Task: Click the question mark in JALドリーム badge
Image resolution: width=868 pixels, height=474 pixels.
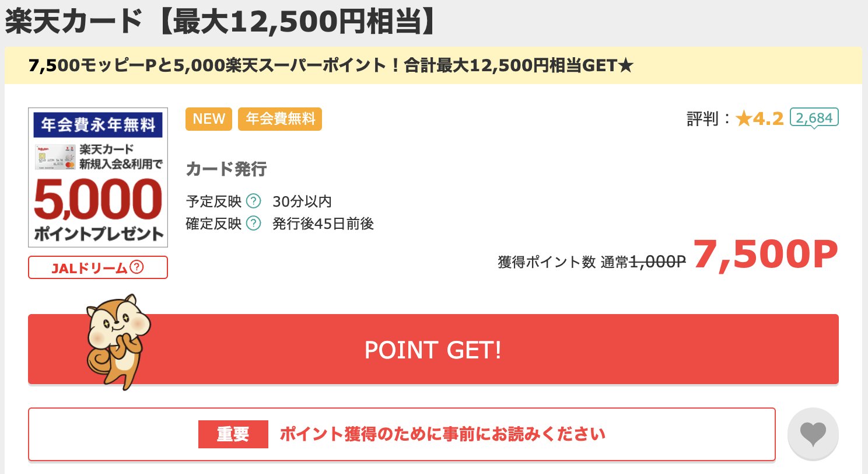Action: pos(136,267)
